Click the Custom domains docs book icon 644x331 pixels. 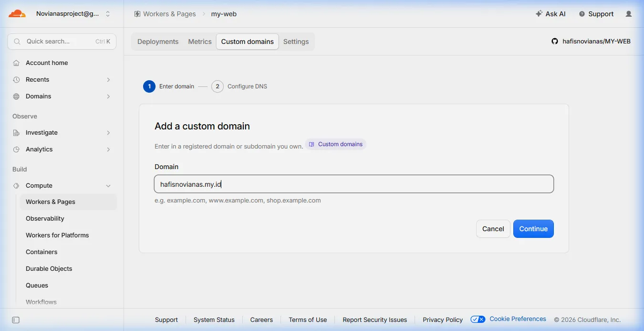312,144
